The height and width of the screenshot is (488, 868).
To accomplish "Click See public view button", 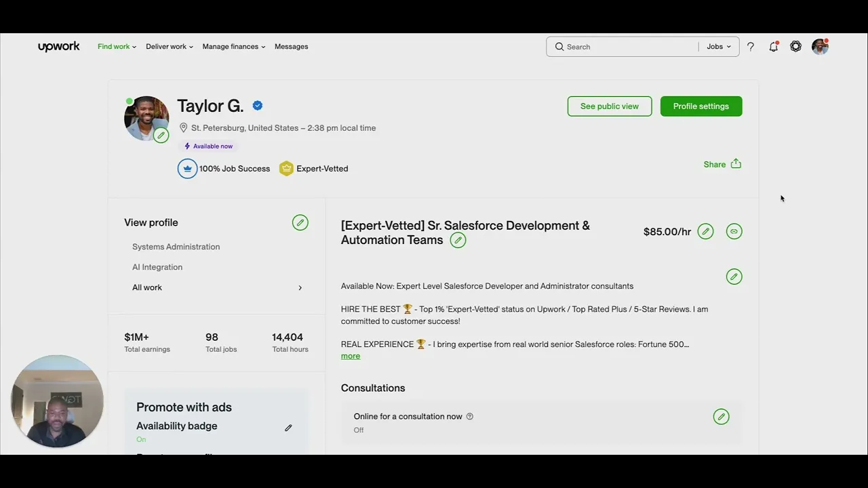I will pos(610,106).
